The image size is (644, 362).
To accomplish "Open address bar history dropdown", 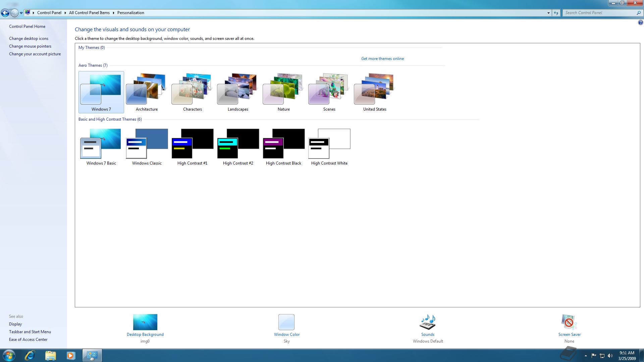I will point(548,13).
